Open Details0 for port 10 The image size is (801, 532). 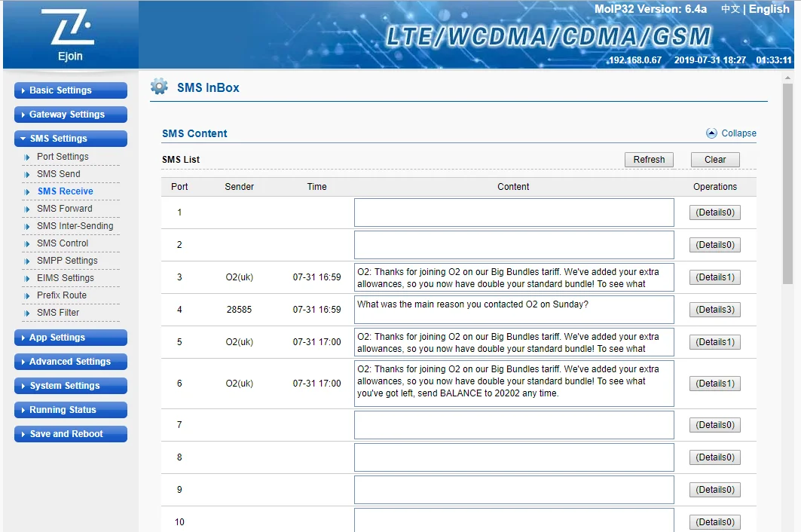pyautogui.click(x=714, y=522)
